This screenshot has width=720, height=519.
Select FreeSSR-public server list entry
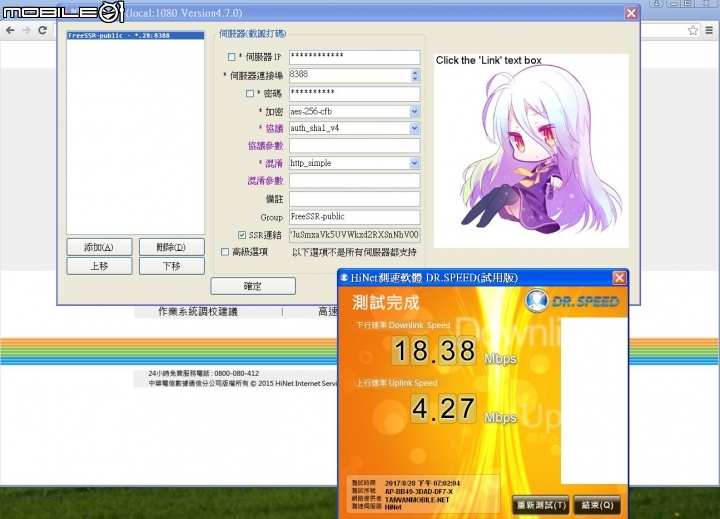[135, 35]
